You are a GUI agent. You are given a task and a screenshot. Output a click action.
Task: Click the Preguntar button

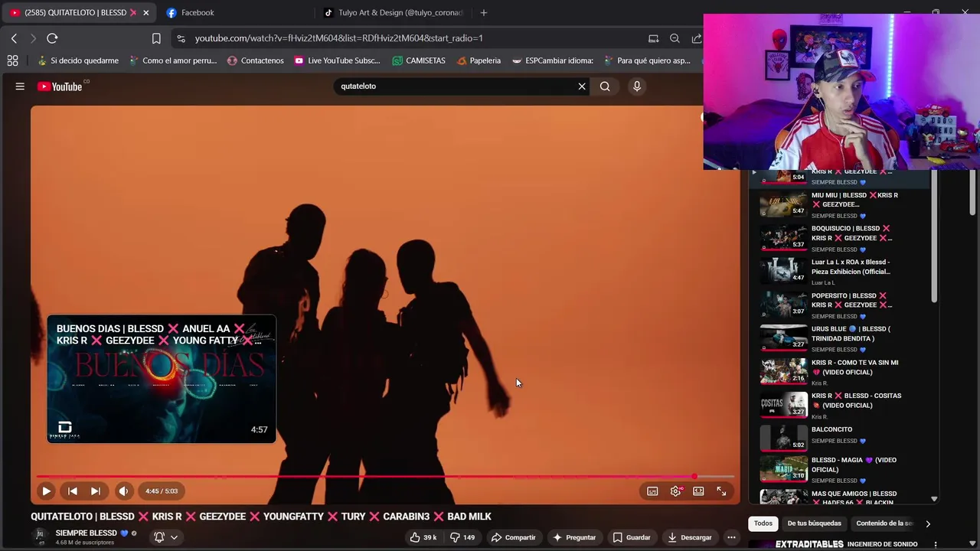coord(574,537)
